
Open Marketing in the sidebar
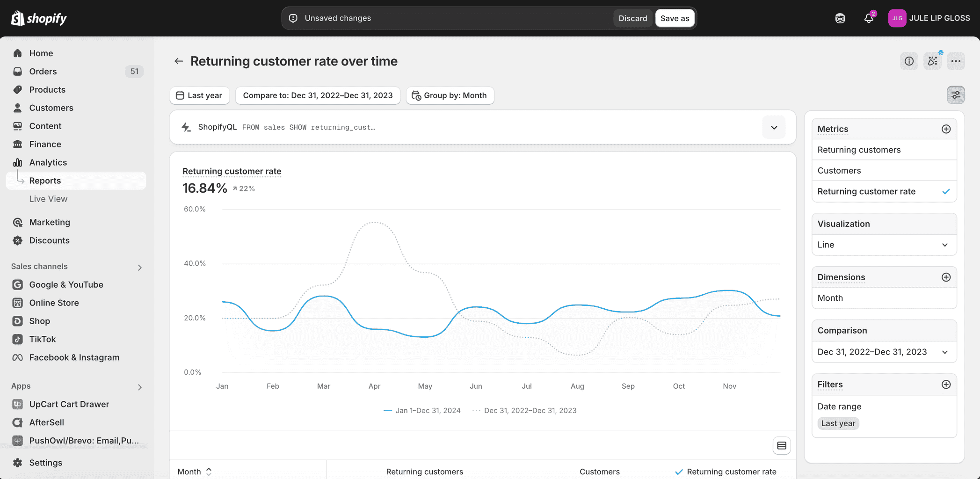click(x=76, y=222)
